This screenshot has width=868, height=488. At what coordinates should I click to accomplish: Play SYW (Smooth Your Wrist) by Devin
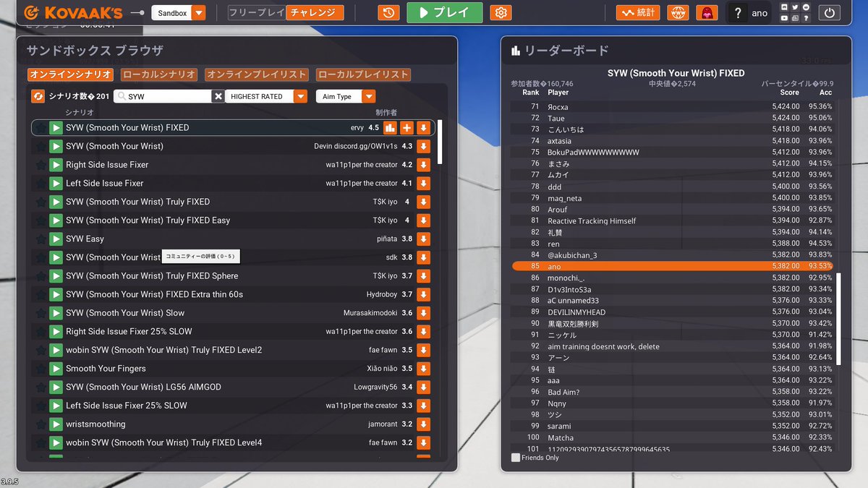(x=56, y=146)
